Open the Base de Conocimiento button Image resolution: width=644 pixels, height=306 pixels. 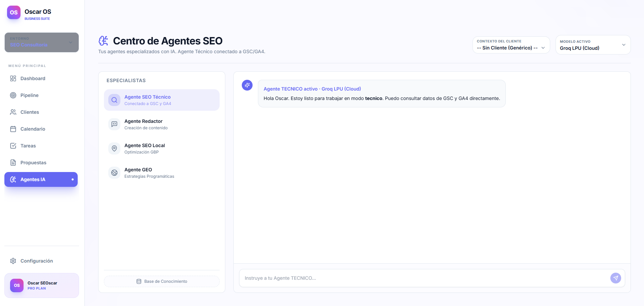(162, 281)
